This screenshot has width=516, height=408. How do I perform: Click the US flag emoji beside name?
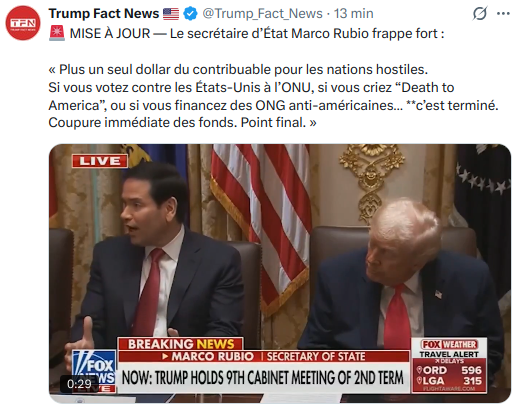tap(171, 14)
